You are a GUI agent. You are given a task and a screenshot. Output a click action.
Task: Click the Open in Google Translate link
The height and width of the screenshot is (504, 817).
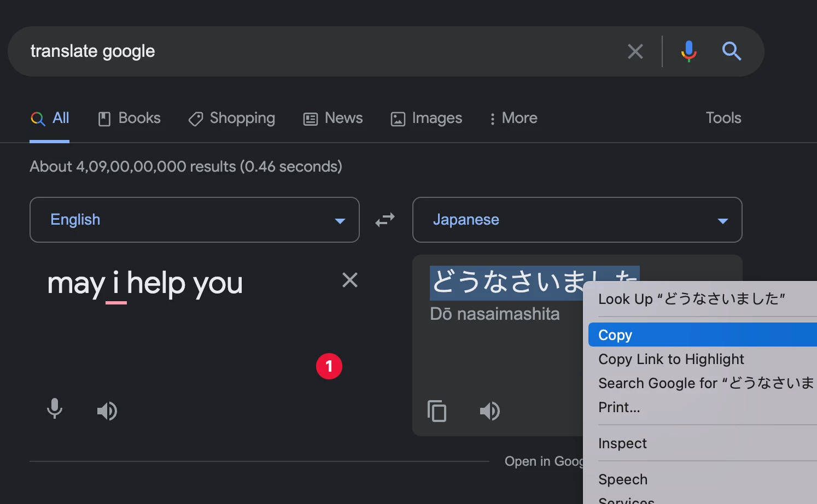click(x=544, y=461)
